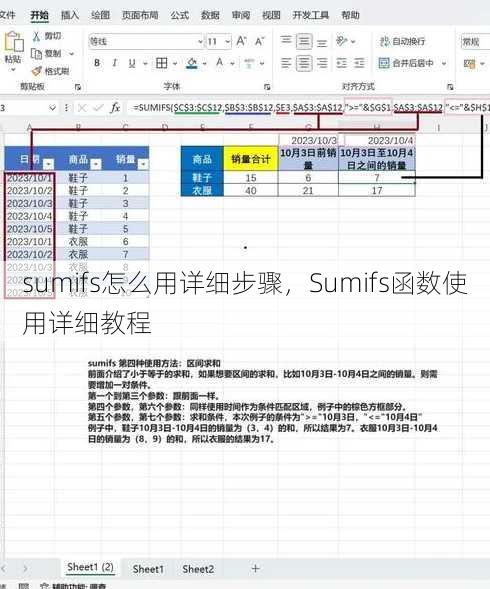Open the 公式 (Formulas) ribbon tab
Image resolution: width=490 pixels, height=589 pixels.
(180, 15)
